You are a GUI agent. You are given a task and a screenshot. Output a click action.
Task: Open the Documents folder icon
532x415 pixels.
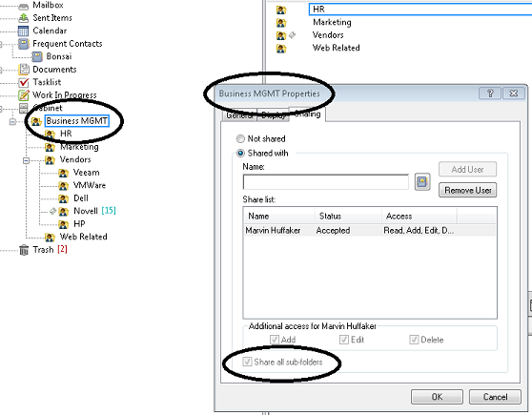click(x=24, y=70)
